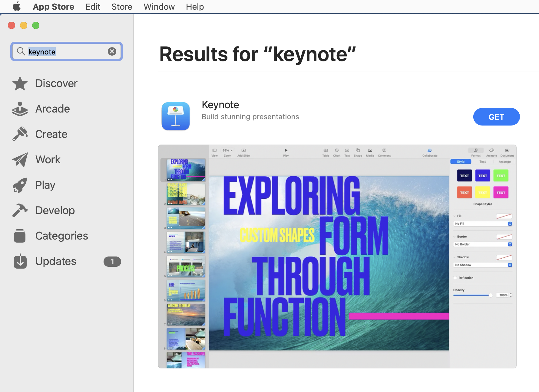539x392 pixels.
Task: Open the Keynote app detail page
Action: click(220, 104)
